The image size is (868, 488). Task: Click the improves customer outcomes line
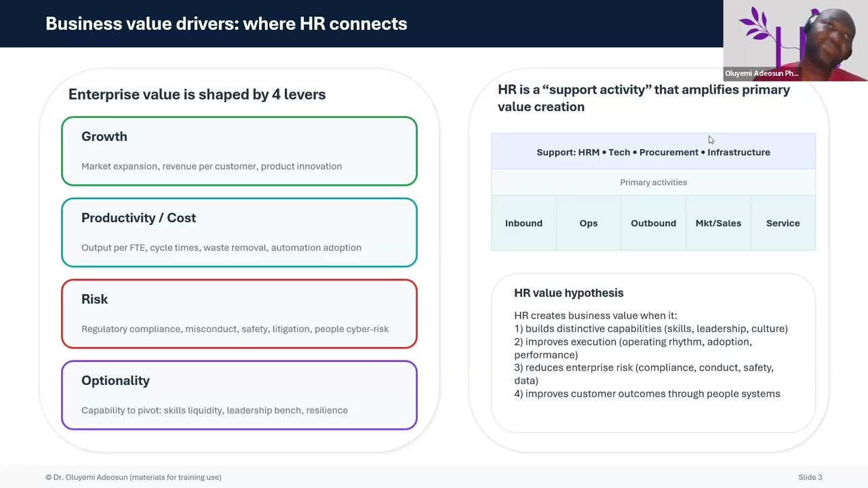pos(647,394)
